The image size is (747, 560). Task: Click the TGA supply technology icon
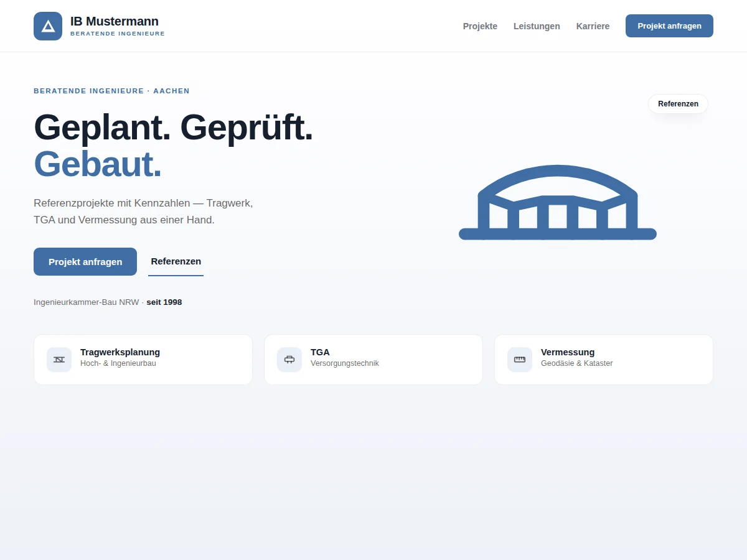coord(289,360)
